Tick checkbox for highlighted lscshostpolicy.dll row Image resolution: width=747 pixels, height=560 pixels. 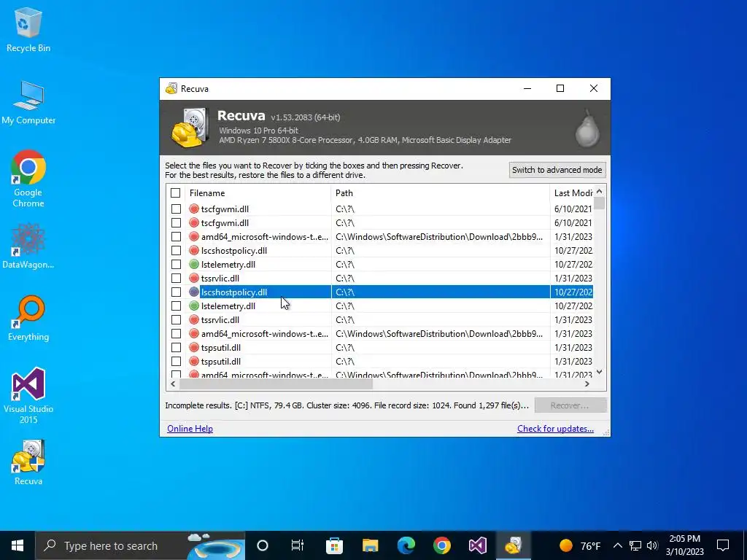177,292
